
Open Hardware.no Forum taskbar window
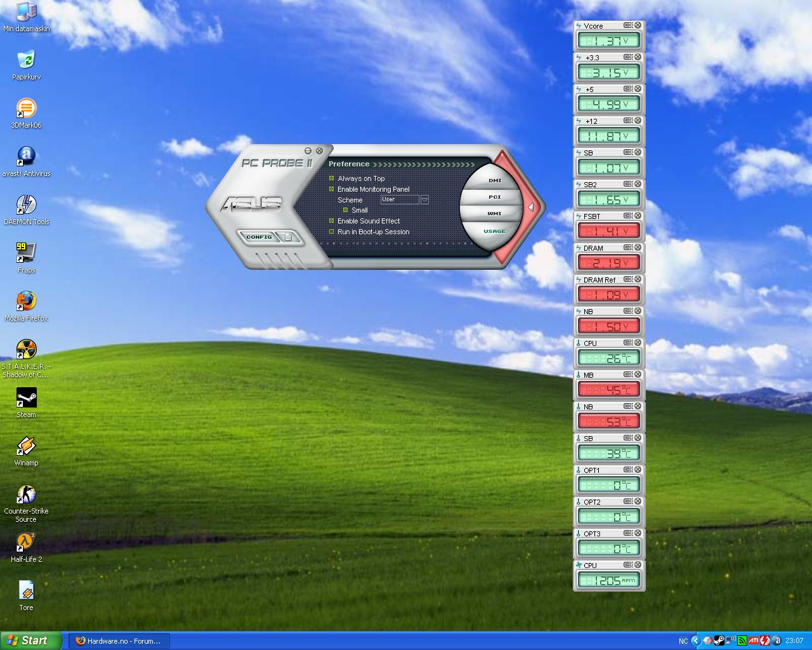[119, 640]
